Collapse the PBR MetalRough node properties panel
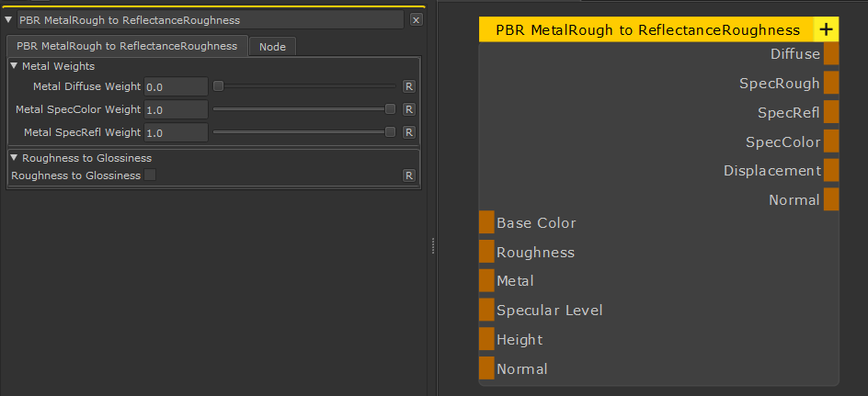Viewport: 868px width, 396px height. [x=8, y=19]
